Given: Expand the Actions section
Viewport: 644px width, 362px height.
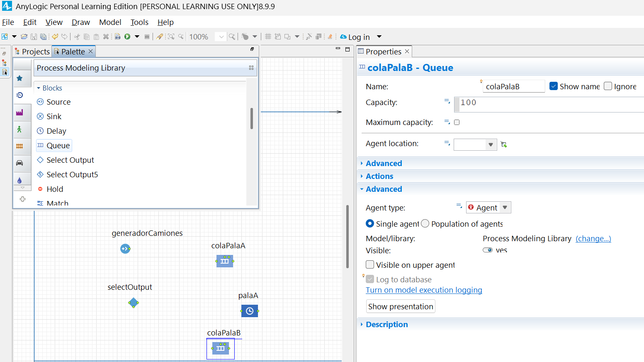Looking at the screenshot, I should [x=379, y=176].
